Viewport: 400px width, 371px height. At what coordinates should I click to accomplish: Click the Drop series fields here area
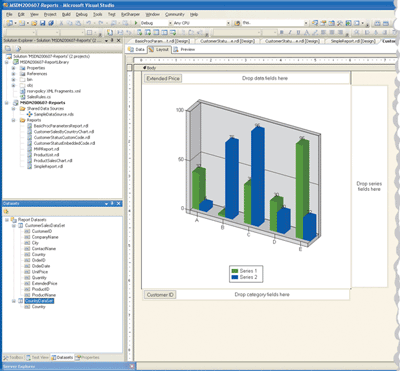click(x=369, y=186)
